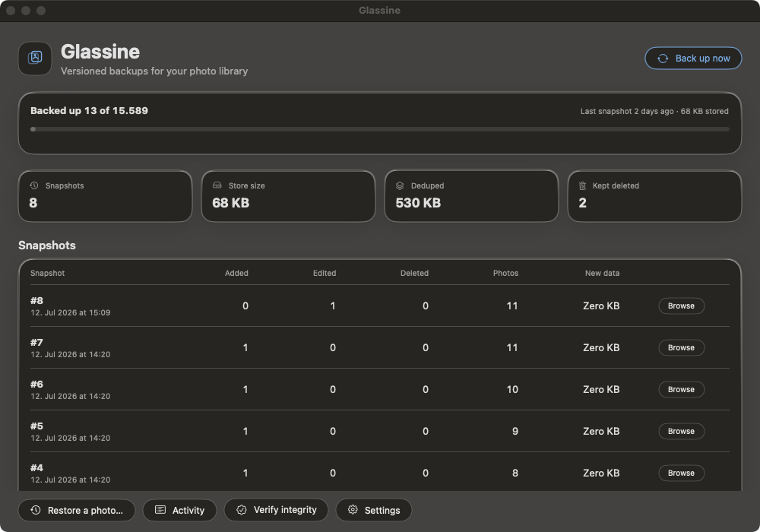
Task: Click the sync arrows icon in Back up now
Action: [663, 59]
